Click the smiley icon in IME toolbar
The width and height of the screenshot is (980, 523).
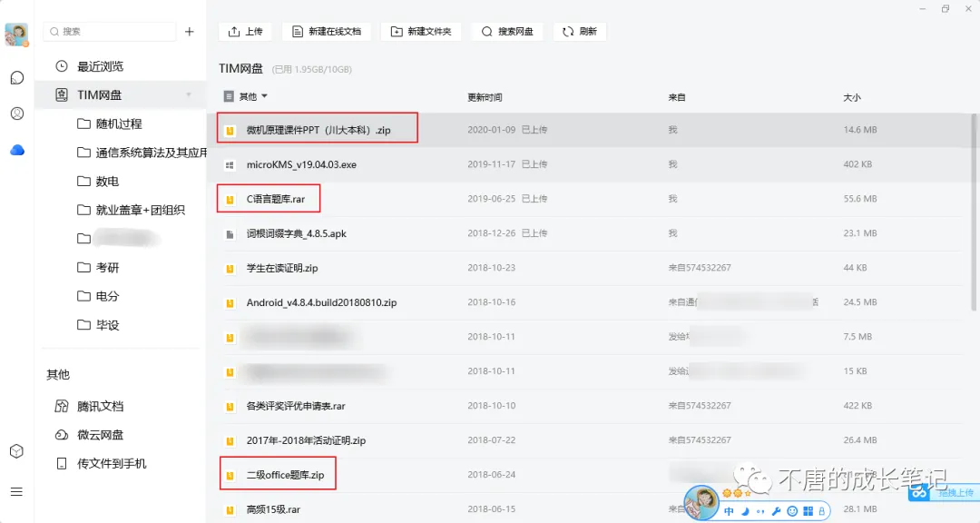pos(792,511)
